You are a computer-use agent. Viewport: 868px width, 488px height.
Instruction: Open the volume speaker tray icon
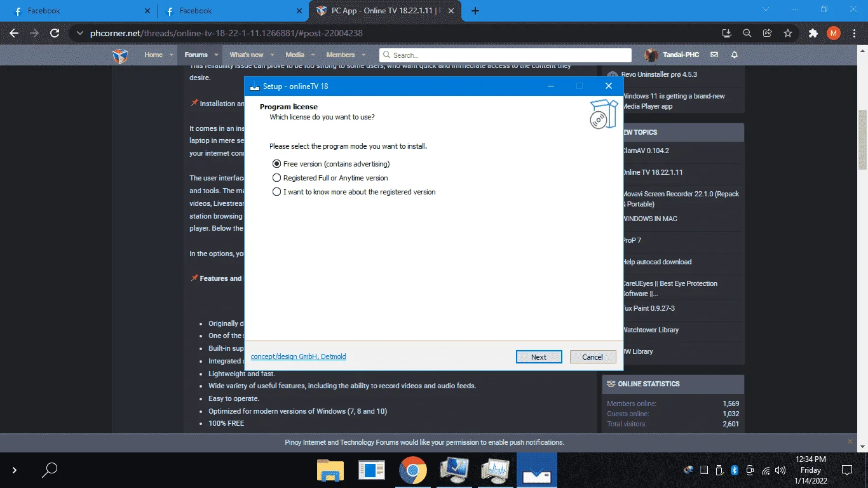click(x=780, y=470)
